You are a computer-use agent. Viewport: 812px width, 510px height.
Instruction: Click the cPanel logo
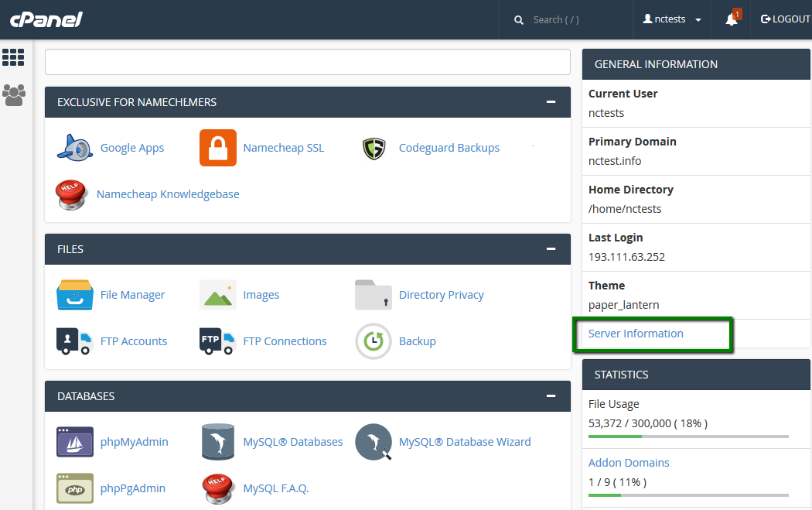click(46, 19)
